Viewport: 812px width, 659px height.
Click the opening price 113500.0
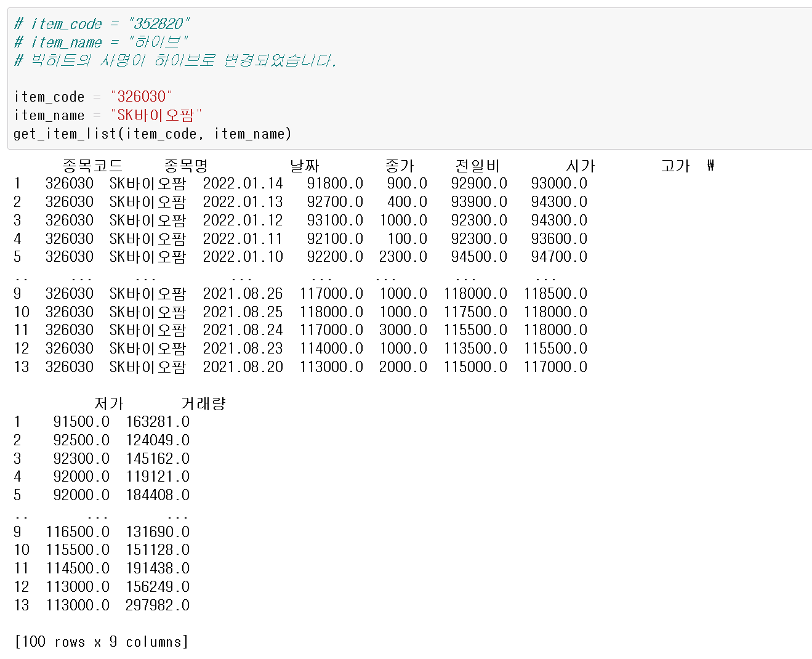[475, 349]
